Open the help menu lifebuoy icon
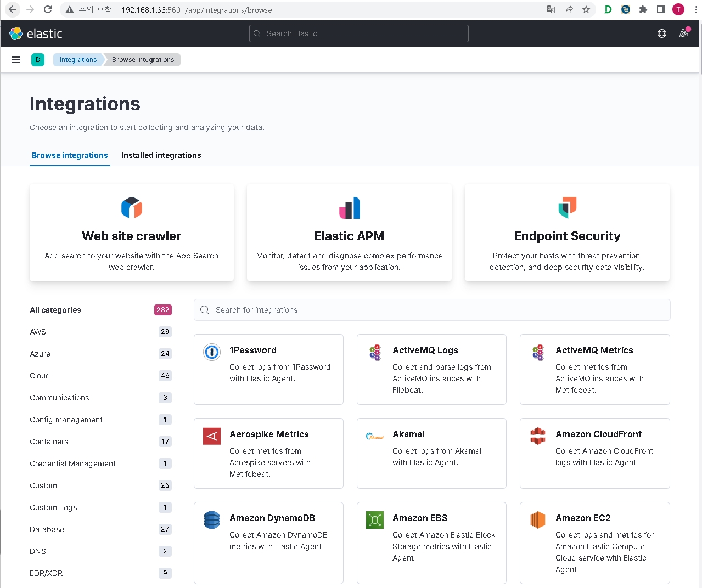This screenshot has width=702, height=588. point(662,33)
